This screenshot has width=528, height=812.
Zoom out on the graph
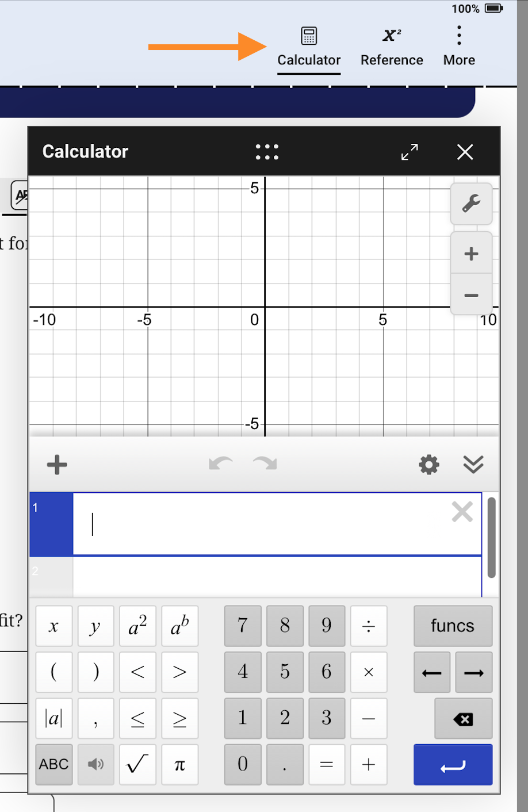click(471, 295)
